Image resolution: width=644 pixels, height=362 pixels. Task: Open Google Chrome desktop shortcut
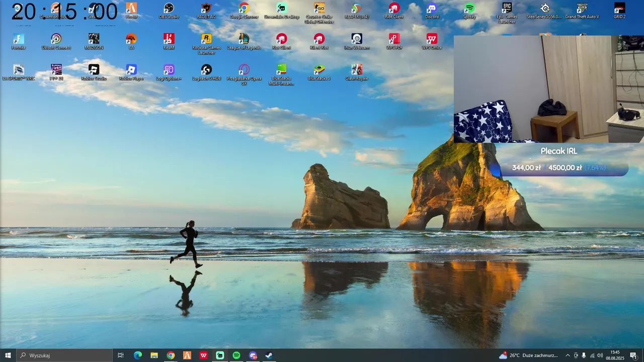244,11
